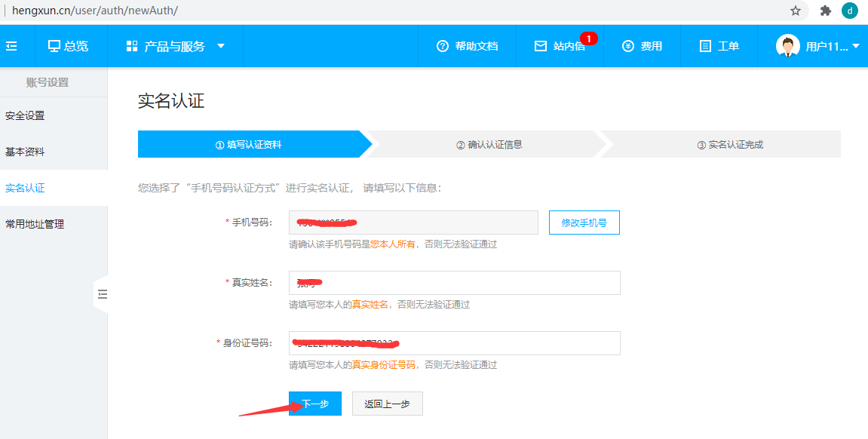The height and width of the screenshot is (439, 868).
Task: Click the 下一步 next step button
Action: [315, 404]
